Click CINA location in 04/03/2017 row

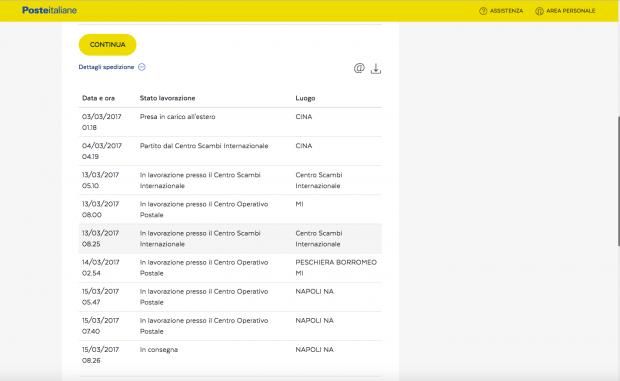(x=304, y=146)
